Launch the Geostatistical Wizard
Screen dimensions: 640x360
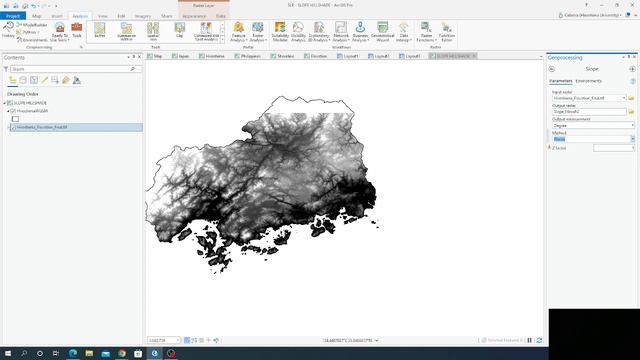[382, 32]
